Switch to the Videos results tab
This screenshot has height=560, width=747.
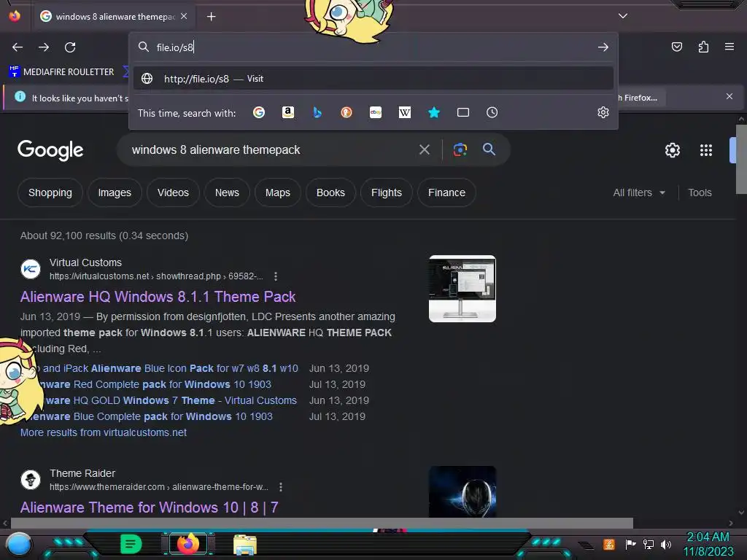pyautogui.click(x=173, y=192)
